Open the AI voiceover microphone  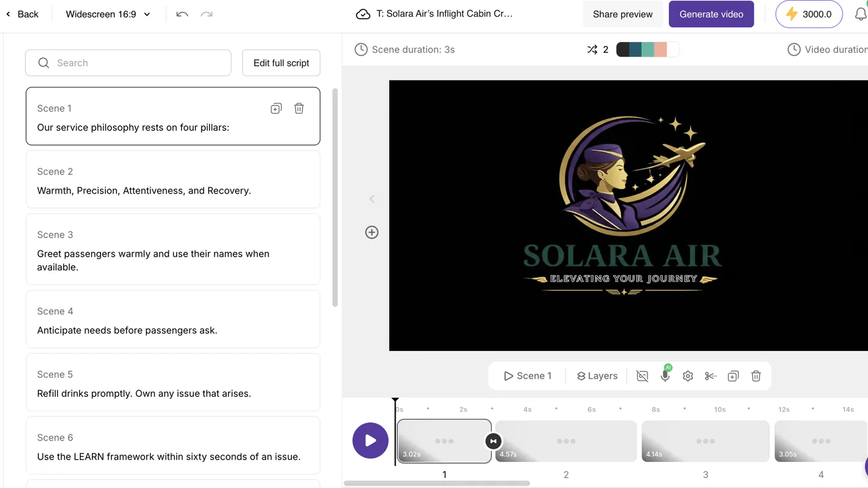point(665,375)
